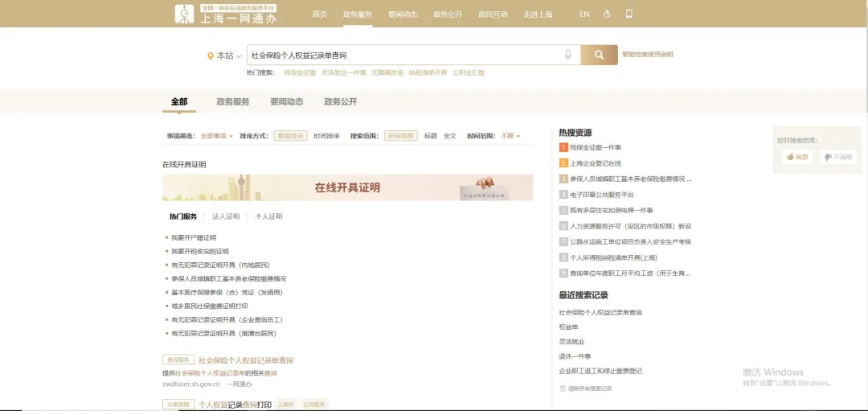Open the 个人证明 tab
Screen dimensions: 868x411
[x=268, y=216]
